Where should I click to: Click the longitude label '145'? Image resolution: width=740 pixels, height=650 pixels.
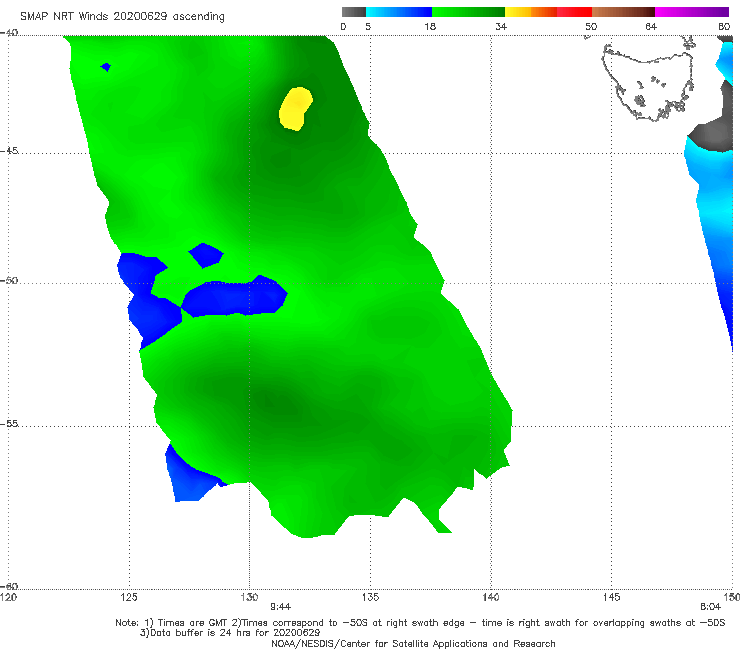tap(612, 597)
